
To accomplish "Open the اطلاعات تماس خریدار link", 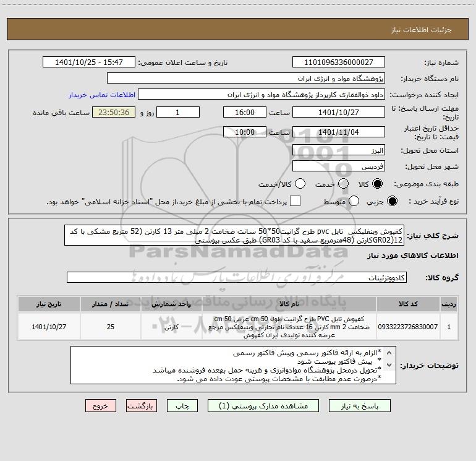I will pyautogui.click(x=102, y=95).
